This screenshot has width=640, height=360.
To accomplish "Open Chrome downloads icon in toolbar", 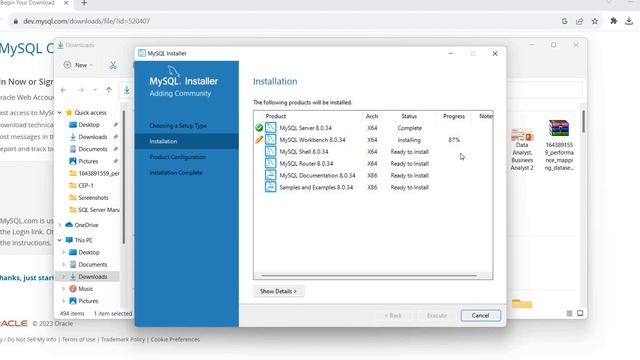I will point(629,21).
